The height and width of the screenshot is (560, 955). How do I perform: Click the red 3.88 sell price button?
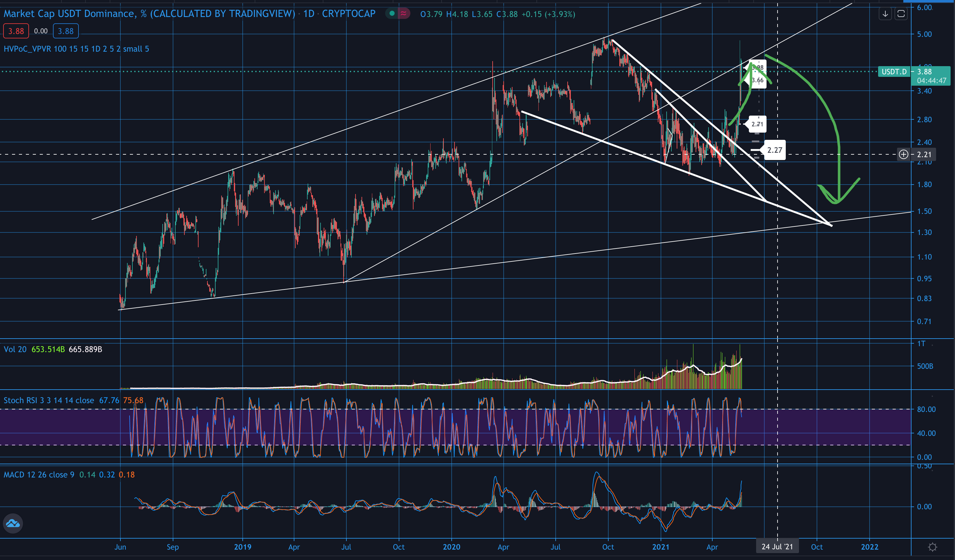(16, 31)
